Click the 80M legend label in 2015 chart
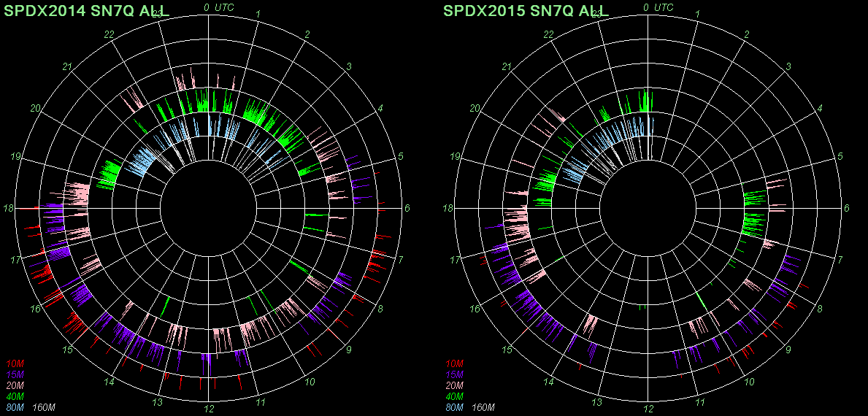Viewport: 868px width, 416px height. pos(453,407)
